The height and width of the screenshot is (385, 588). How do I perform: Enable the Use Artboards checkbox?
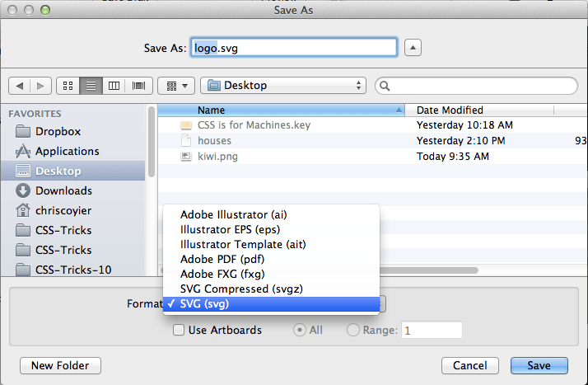coord(178,331)
